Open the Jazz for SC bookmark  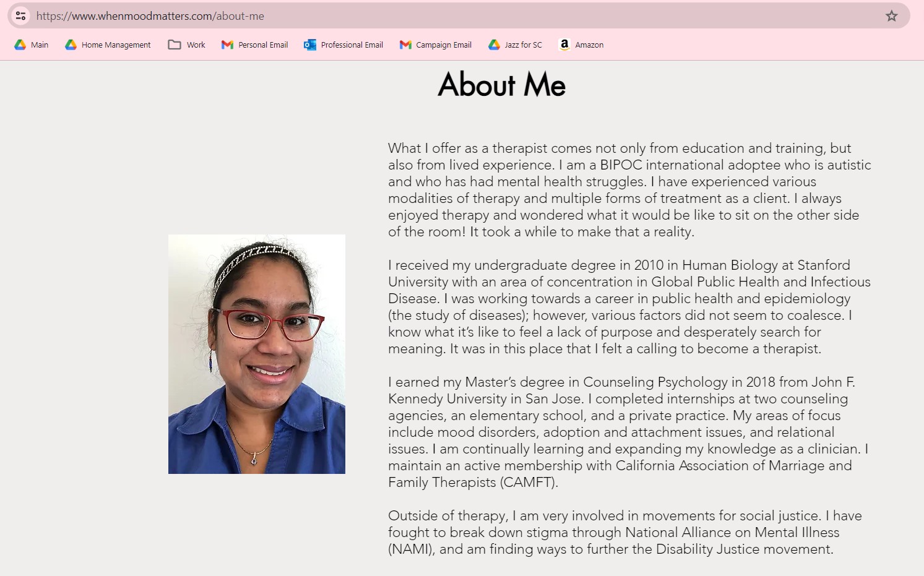pyautogui.click(x=515, y=45)
